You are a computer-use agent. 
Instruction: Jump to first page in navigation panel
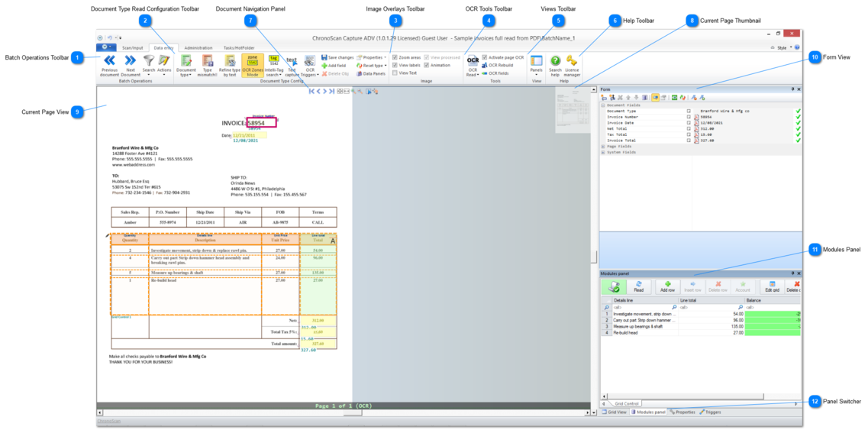coord(311,91)
